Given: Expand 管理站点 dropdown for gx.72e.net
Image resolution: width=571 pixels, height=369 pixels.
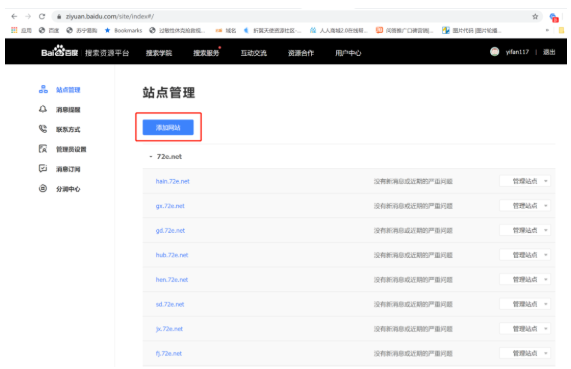Looking at the screenshot, I should (x=525, y=206).
